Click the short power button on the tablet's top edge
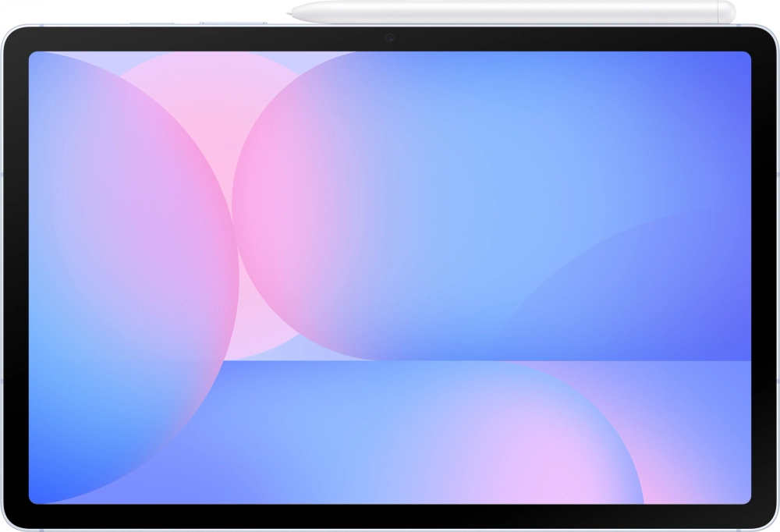This screenshot has width=780, height=532. [152, 23]
